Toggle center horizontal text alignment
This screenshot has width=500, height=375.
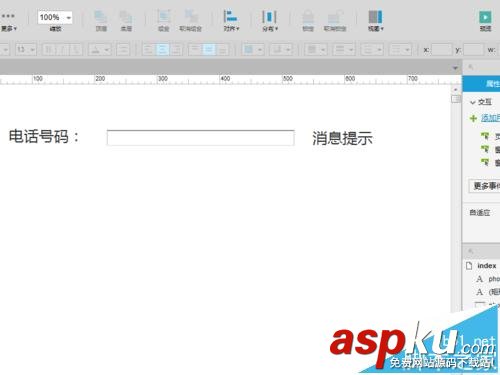[163, 50]
